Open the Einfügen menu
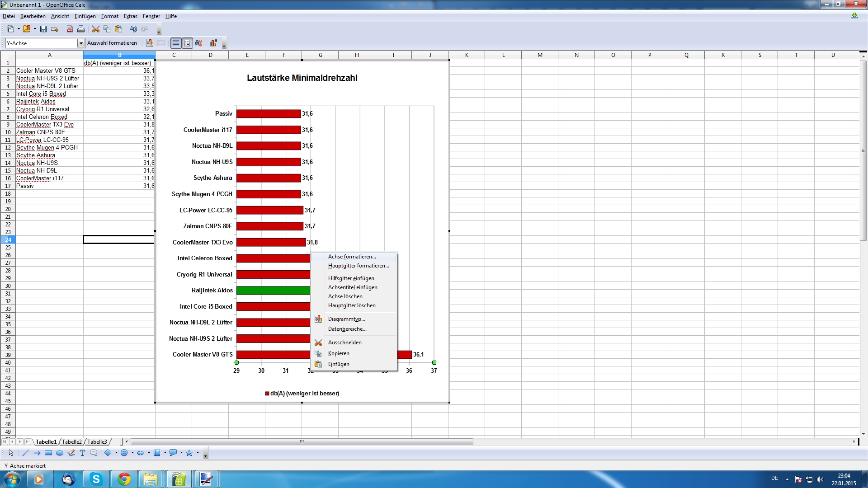This screenshot has height=488, width=868. (x=85, y=16)
